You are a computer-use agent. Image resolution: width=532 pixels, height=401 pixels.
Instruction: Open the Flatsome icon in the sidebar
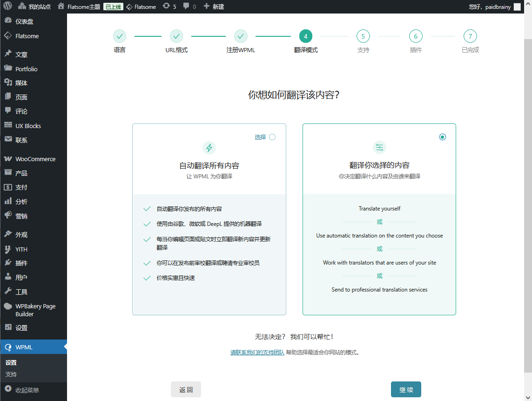coord(8,35)
